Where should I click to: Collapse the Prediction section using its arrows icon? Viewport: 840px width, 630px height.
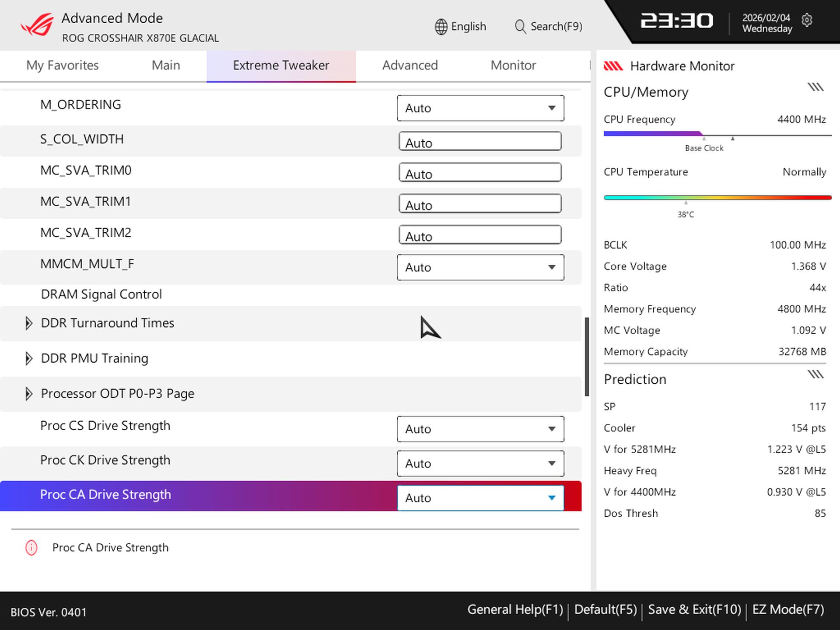[815, 374]
